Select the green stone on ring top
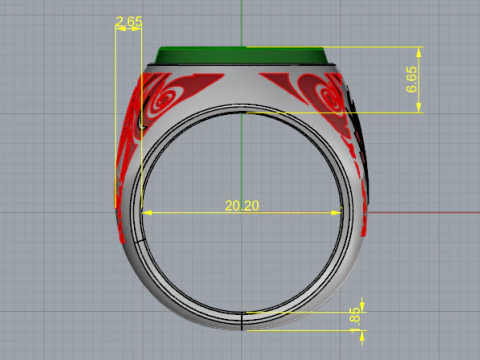This screenshot has width=480, height=360. (241, 55)
